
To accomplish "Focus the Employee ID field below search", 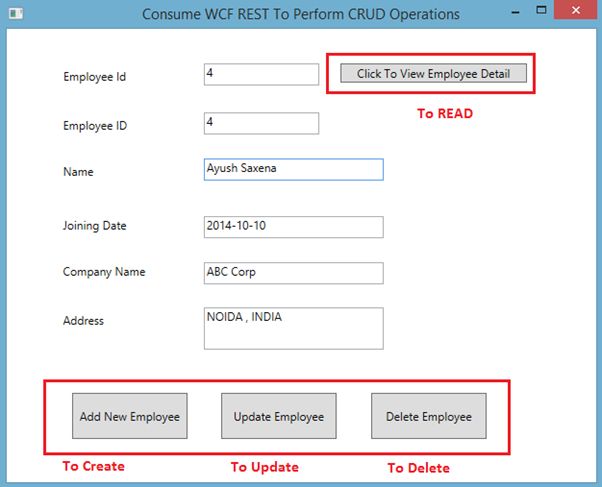I will point(261,123).
